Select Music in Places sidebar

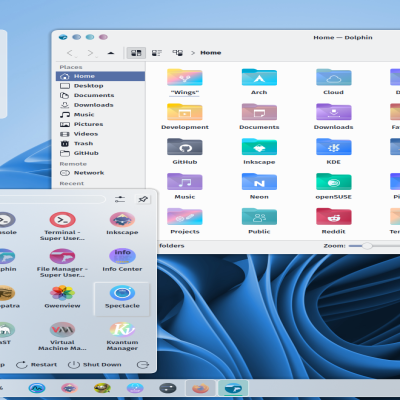[x=100, y=115]
